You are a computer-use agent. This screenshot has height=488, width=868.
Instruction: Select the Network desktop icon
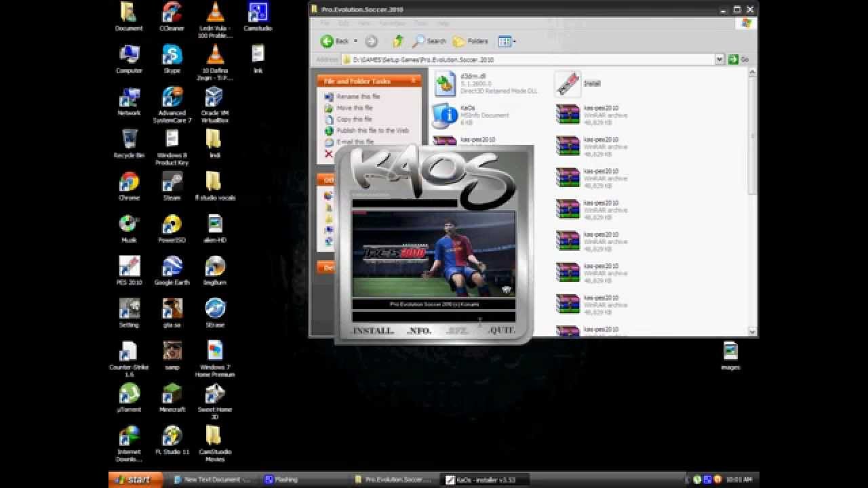point(129,102)
